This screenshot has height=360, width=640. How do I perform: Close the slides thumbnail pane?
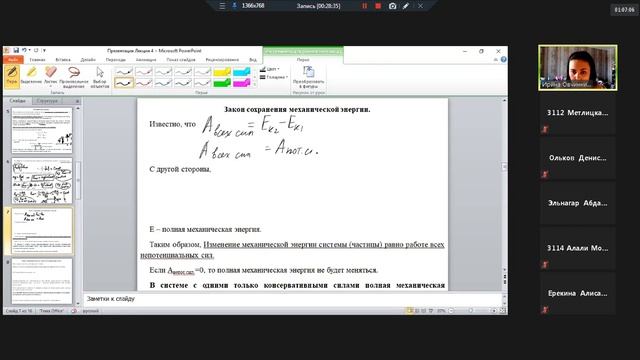[78, 101]
